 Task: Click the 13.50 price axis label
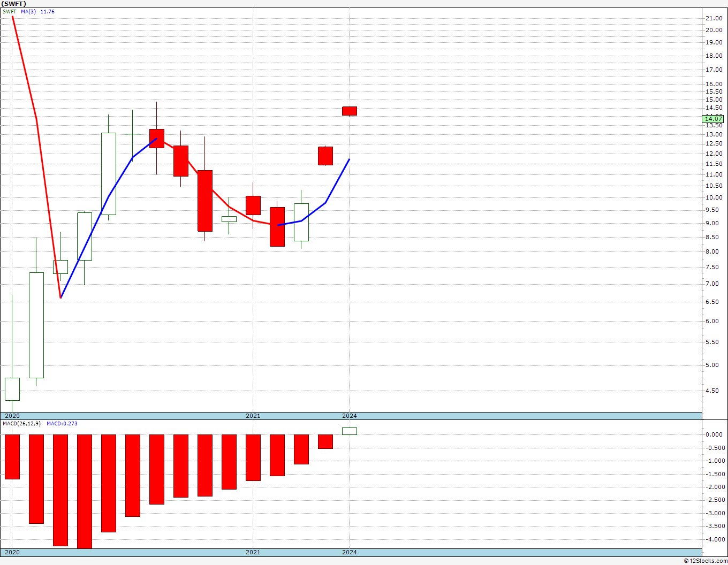(714, 125)
